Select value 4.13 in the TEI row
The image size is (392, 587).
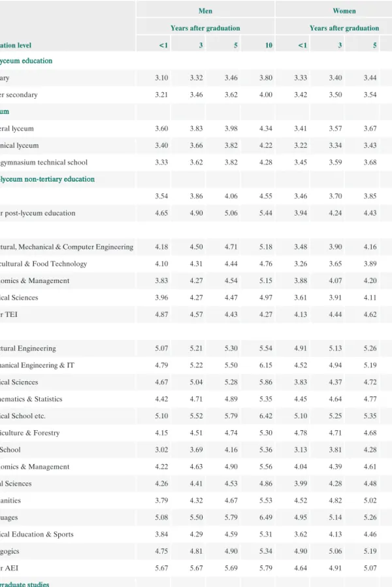pyautogui.click(x=301, y=314)
